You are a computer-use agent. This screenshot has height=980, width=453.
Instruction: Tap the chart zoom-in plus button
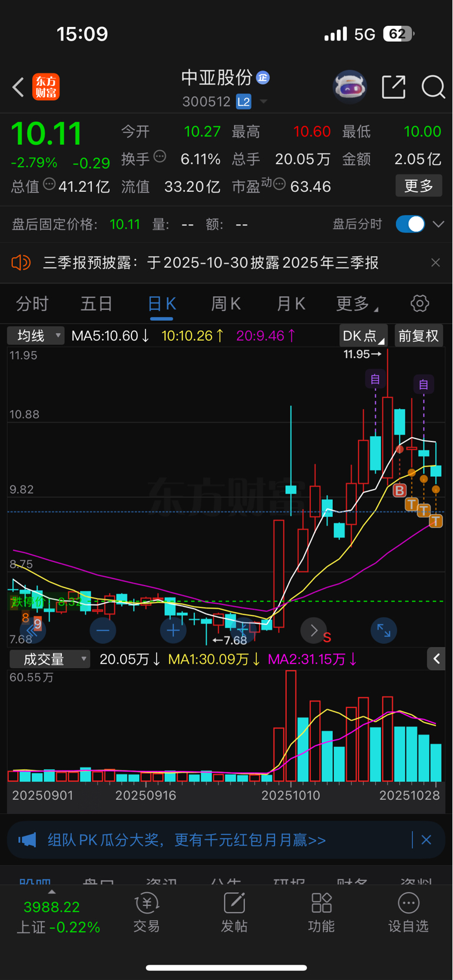[173, 630]
